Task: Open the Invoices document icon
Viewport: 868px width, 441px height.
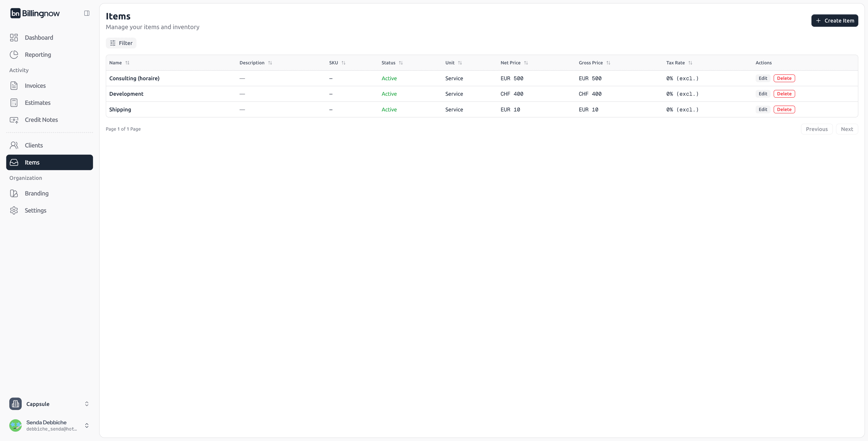Action: (14, 86)
